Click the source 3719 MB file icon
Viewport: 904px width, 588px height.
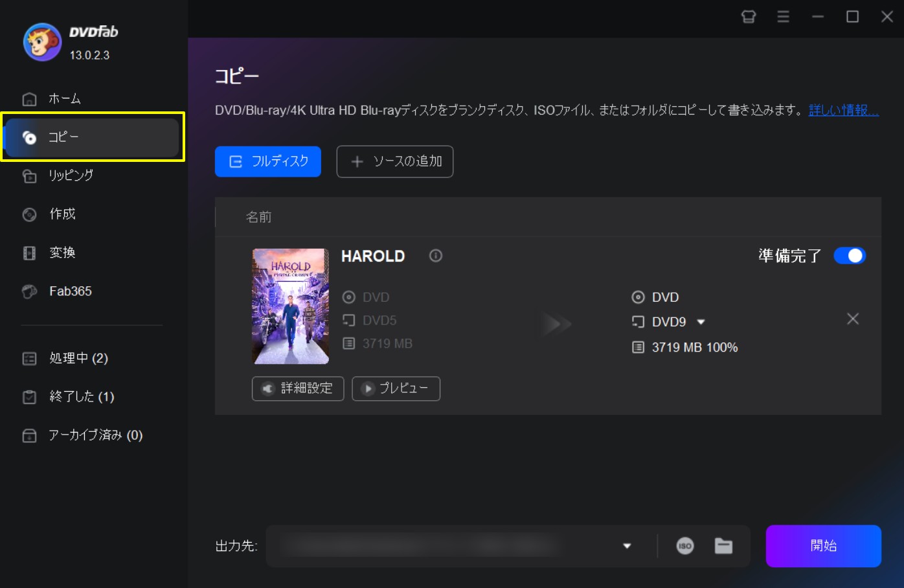point(349,344)
